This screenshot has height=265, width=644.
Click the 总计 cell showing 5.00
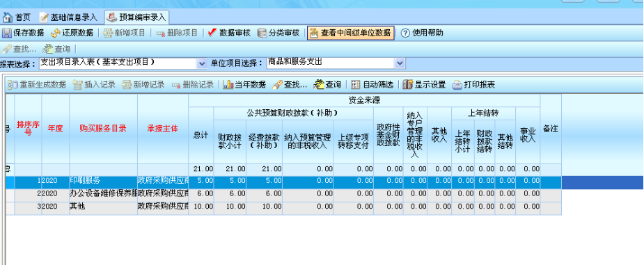(x=201, y=182)
